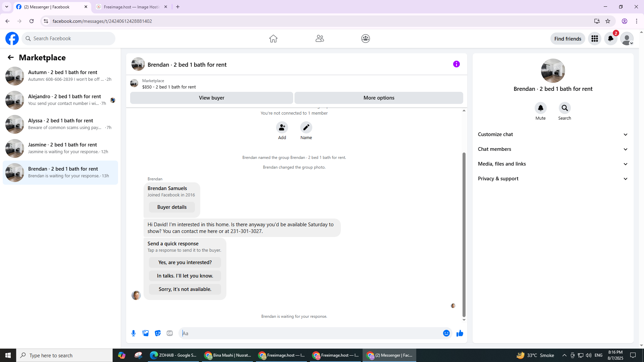
Task: Switch to the Messenger | Facebook tab
Action: (x=52, y=7)
